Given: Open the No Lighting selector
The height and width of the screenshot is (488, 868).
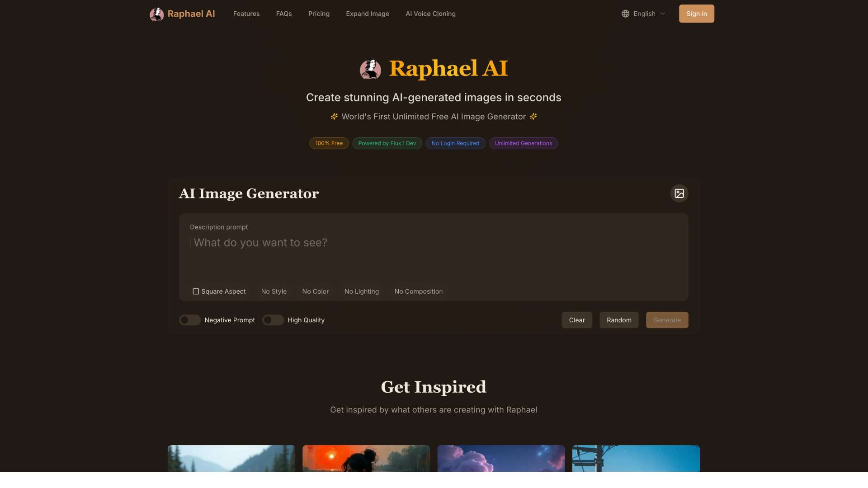Looking at the screenshot, I should pos(362,291).
